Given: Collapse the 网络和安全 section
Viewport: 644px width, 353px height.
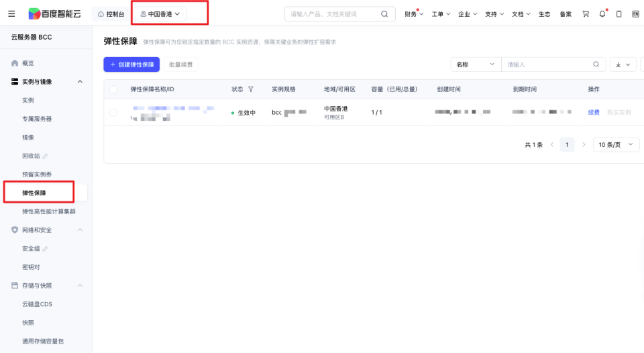Looking at the screenshot, I should coord(80,230).
